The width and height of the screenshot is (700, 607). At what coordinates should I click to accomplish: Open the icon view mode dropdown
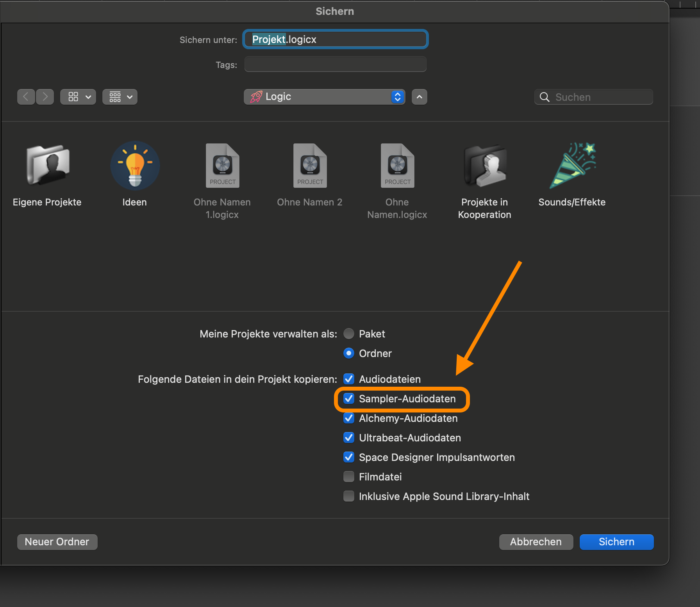(x=78, y=97)
